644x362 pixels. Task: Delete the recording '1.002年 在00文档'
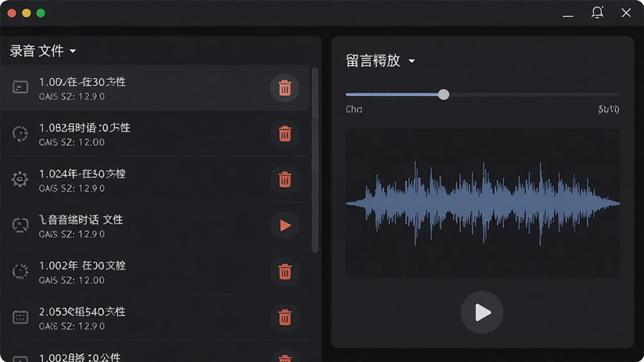[x=285, y=271]
